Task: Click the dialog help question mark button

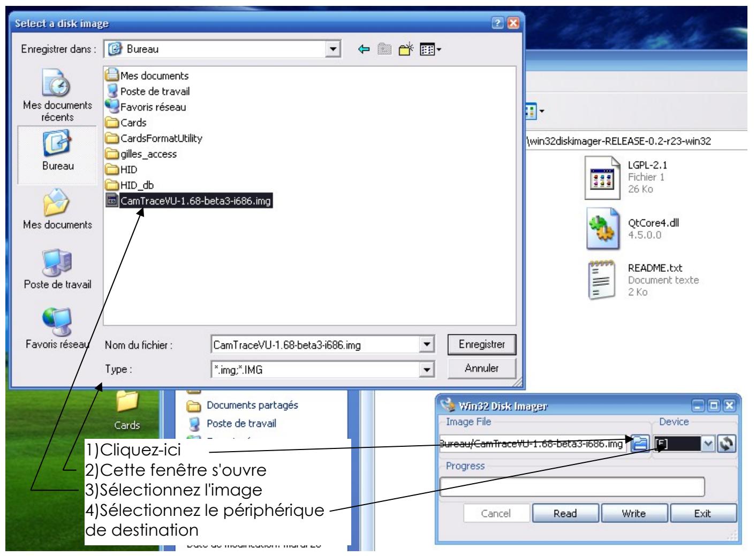Action: [498, 23]
